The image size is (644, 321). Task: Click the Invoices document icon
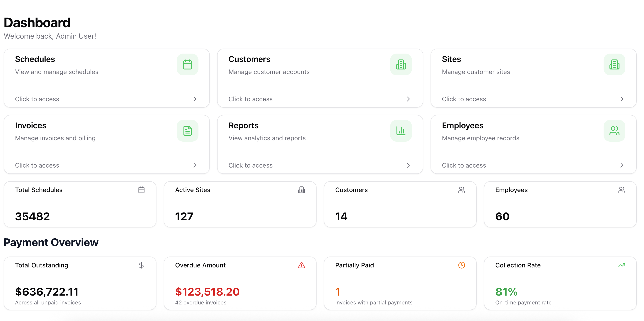tap(187, 131)
